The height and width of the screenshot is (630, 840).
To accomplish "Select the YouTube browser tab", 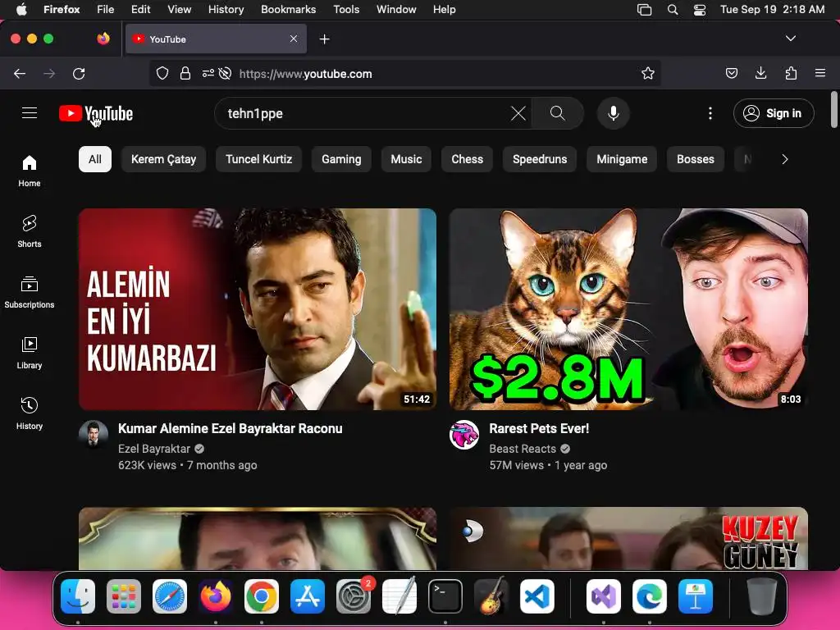I will tap(216, 39).
